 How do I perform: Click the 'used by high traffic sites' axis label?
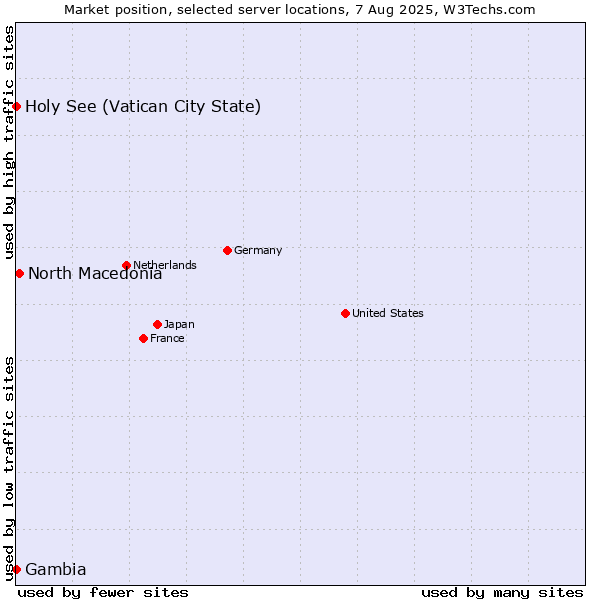point(8,142)
